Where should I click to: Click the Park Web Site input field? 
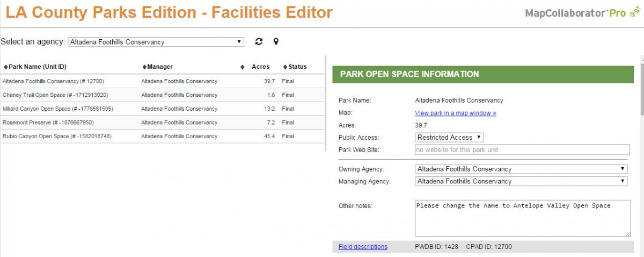[x=522, y=149]
